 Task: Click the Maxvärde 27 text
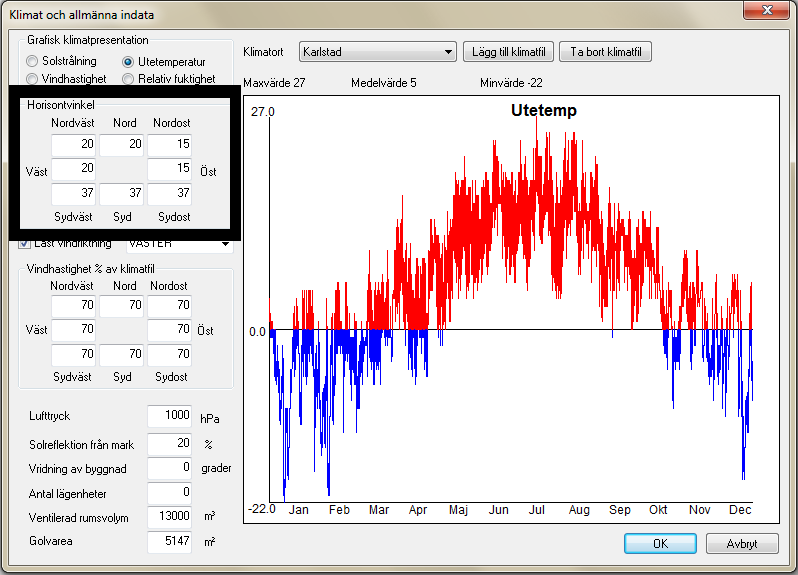[x=274, y=83]
